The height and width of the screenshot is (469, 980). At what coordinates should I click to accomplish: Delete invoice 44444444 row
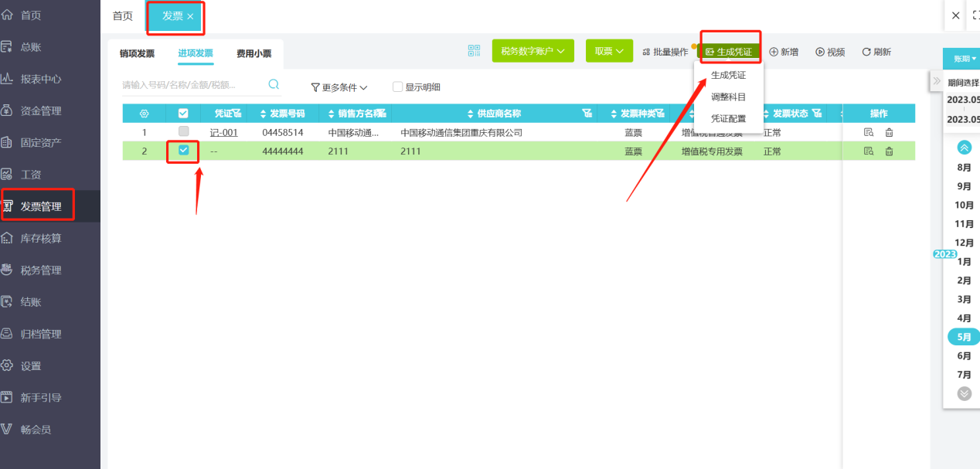pyautogui.click(x=889, y=151)
